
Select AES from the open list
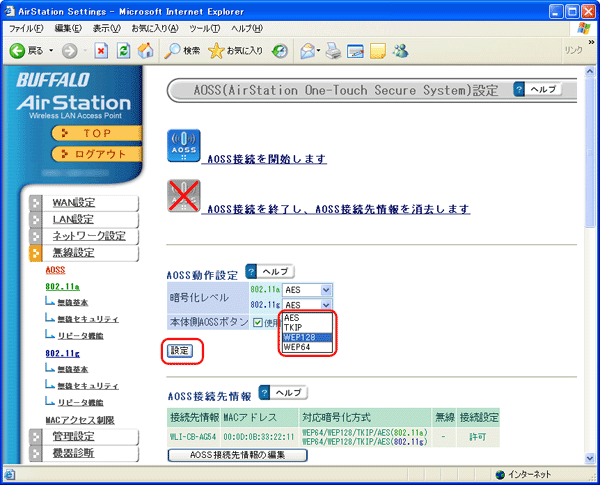click(x=307, y=318)
